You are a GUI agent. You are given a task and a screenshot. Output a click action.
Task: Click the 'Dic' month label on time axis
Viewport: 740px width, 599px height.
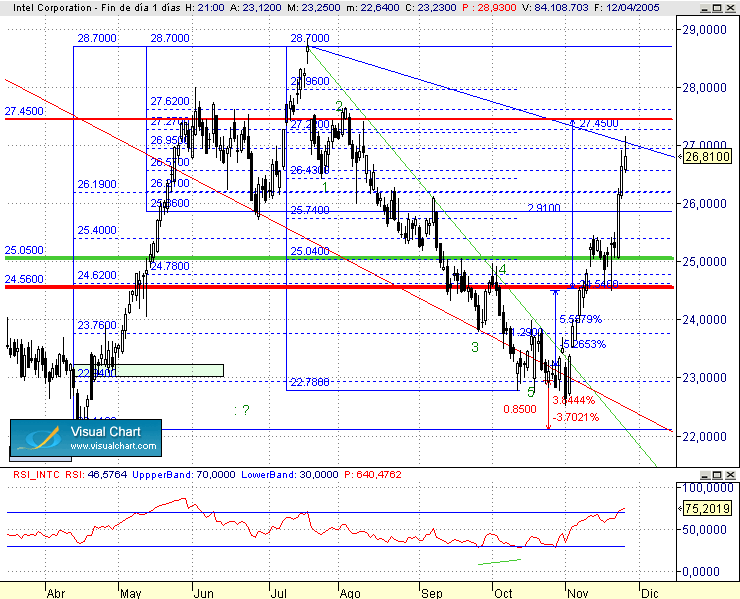point(649,593)
